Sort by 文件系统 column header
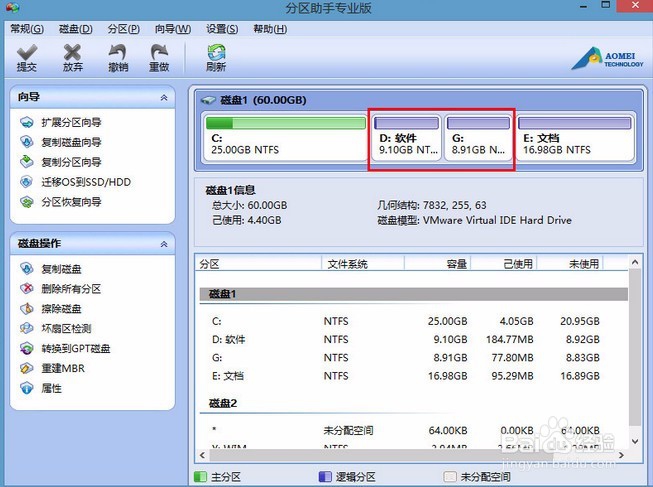653x487 pixels. (363, 264)
